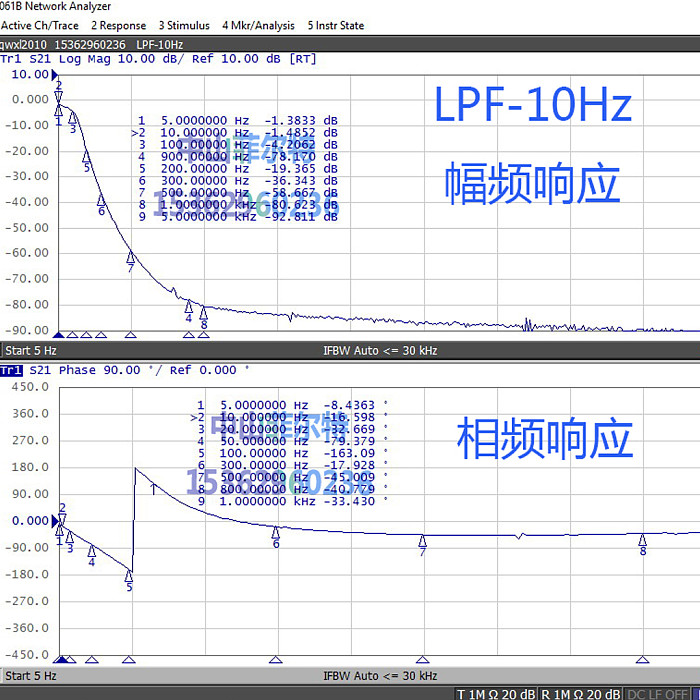Select marker 7 triangle on the Phase trace
Viewport: 700px width, 700px height.
(x=422, y=541)
